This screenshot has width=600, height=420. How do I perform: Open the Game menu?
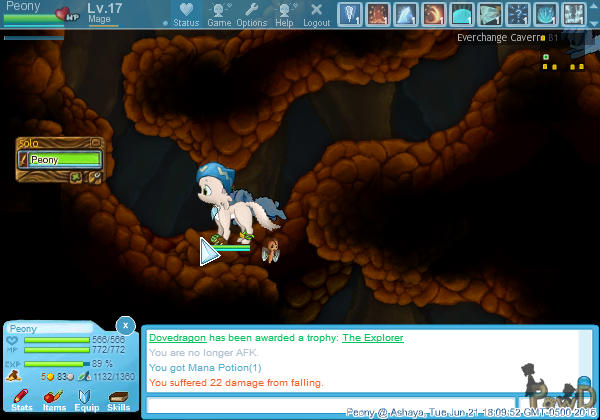[219, 13]
